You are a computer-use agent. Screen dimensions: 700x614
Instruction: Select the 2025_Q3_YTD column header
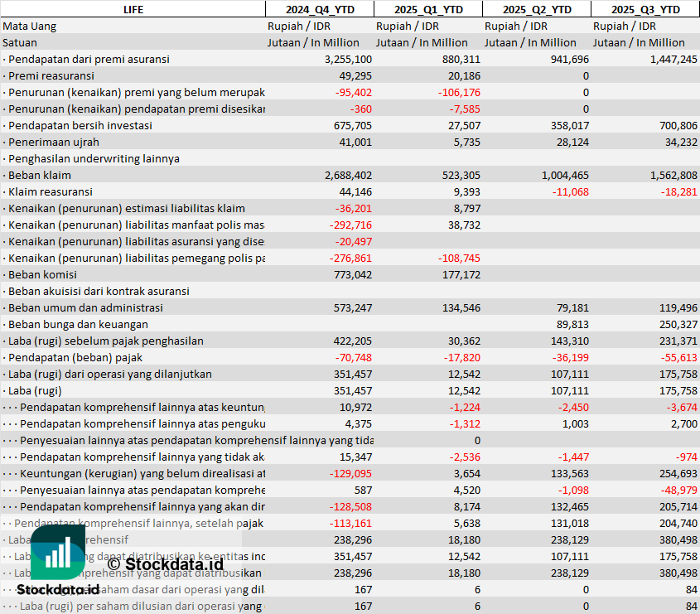pyautogui.click(x=645, y=9)
